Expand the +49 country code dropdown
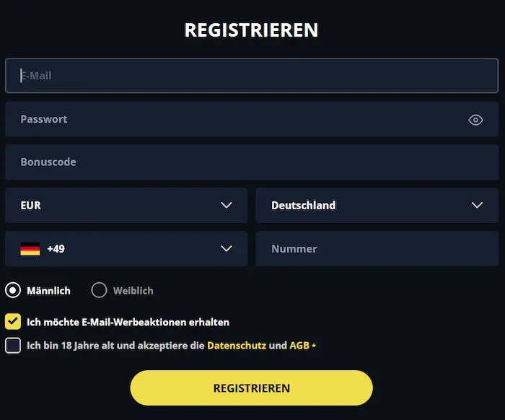 pyautogui.click(x=126, y=249)
